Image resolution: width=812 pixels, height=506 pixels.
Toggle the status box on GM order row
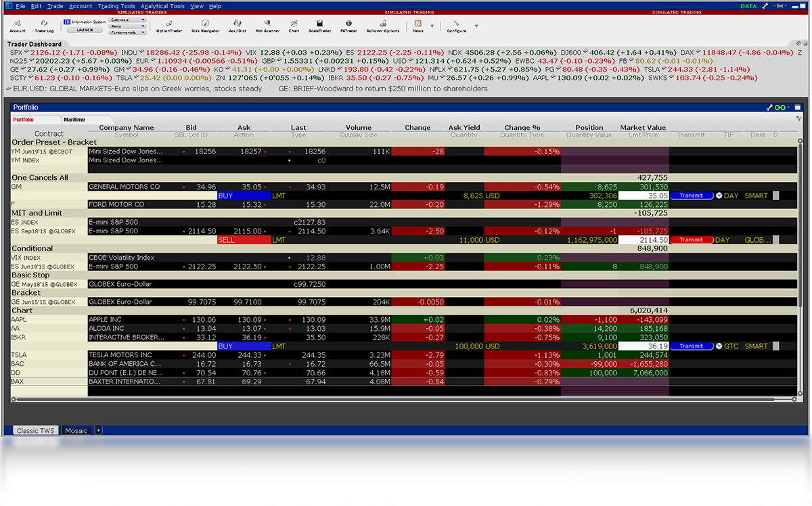775,195
